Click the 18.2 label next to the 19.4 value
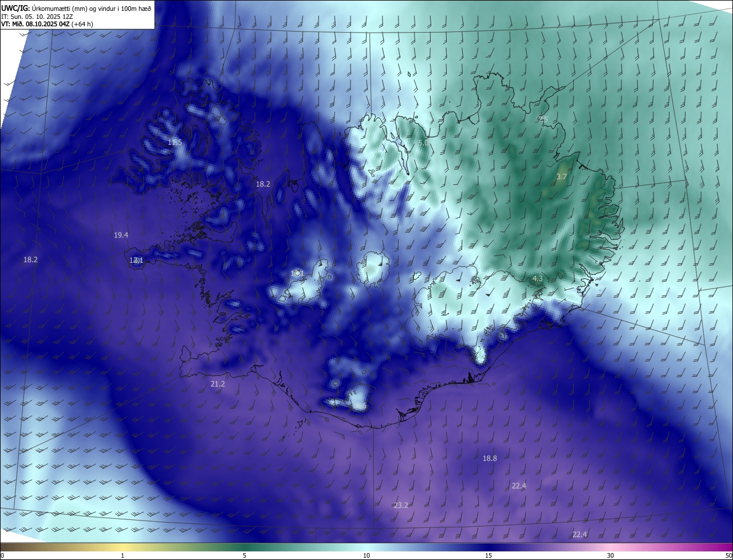Screen dimensions: 733x560 click(x=30, y=259)
